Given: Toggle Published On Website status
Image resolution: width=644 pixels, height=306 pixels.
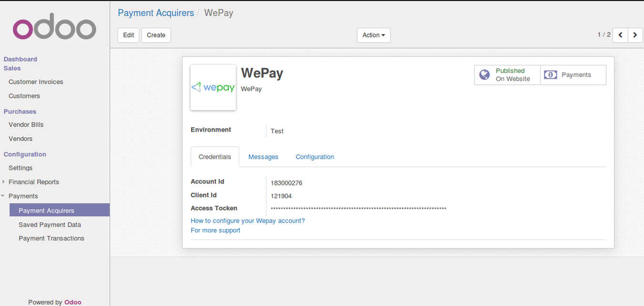Looking at the screenshot, I should tap(507, 75).
